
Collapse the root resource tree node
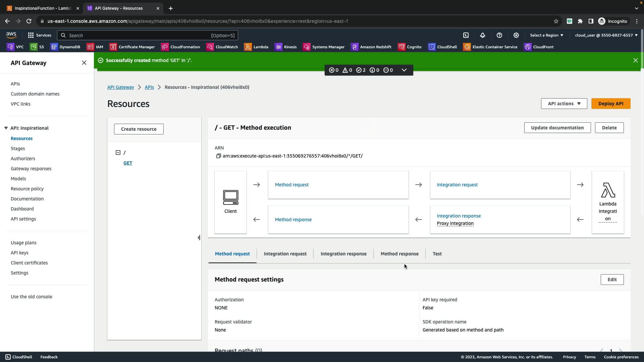click(118, 153)
